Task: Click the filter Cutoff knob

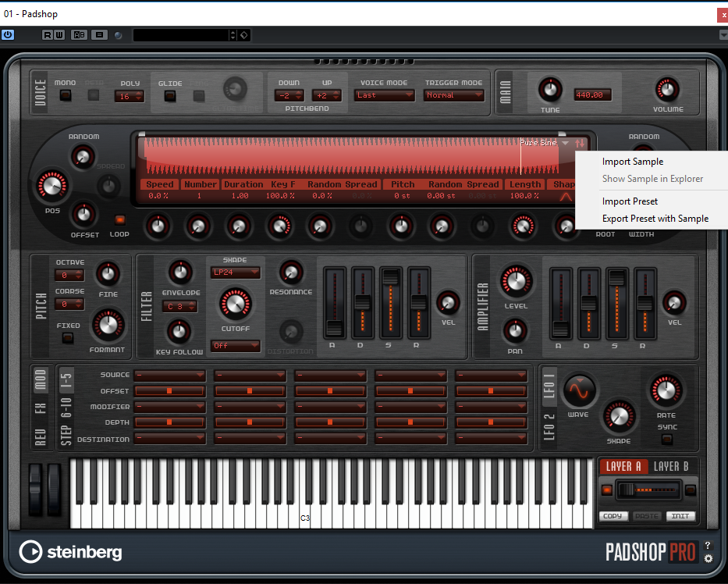Action: (236, 304)
